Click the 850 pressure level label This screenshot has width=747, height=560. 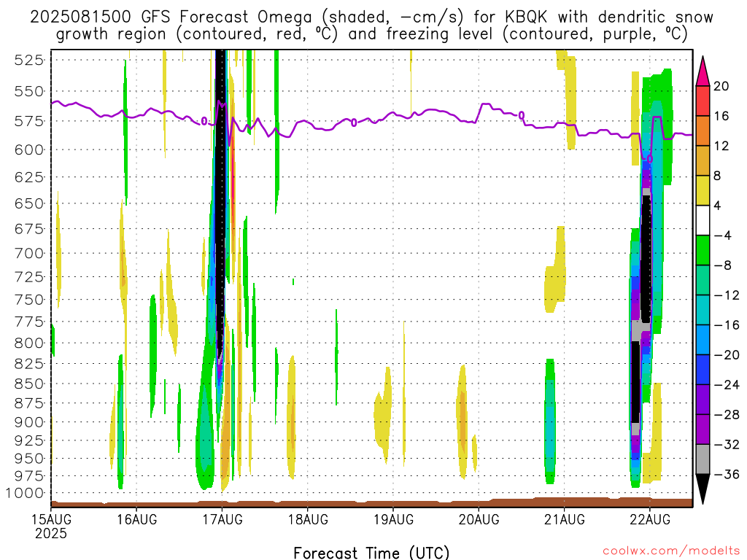coord(29,384)
